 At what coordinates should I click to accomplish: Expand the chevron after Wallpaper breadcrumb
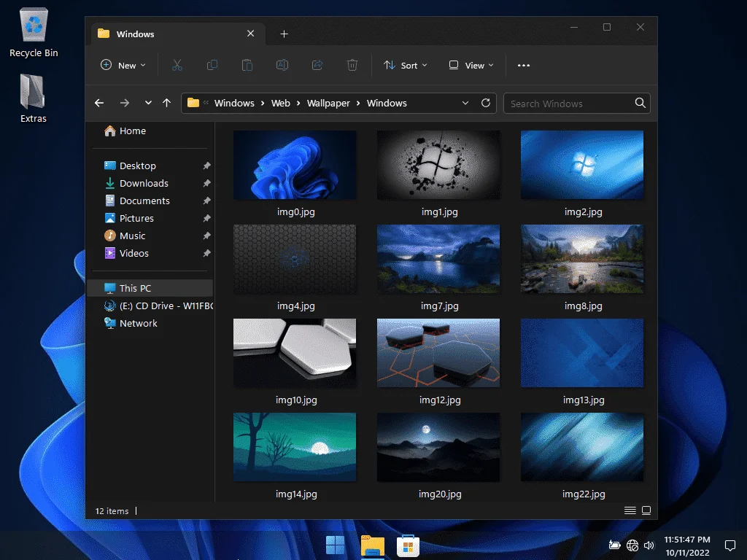pos(358,104)
